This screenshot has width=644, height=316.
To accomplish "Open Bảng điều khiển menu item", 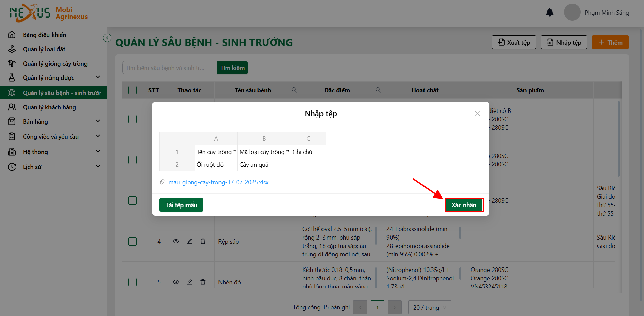I will [x=54, y=35].
